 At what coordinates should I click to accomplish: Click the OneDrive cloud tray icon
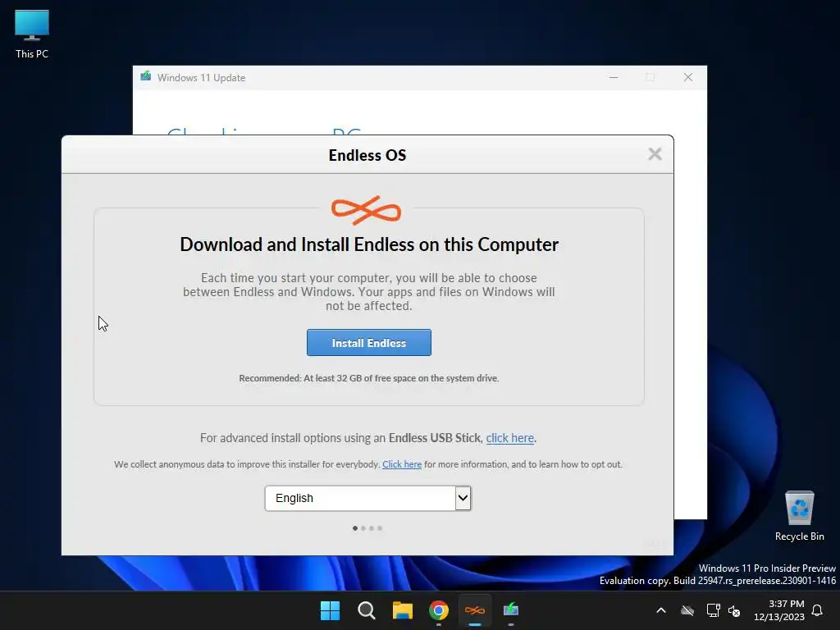[x=687, y=610]
